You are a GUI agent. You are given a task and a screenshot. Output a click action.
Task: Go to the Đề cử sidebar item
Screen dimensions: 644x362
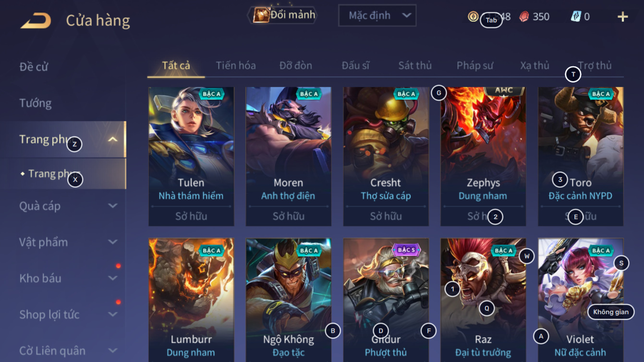click(34, 67)
